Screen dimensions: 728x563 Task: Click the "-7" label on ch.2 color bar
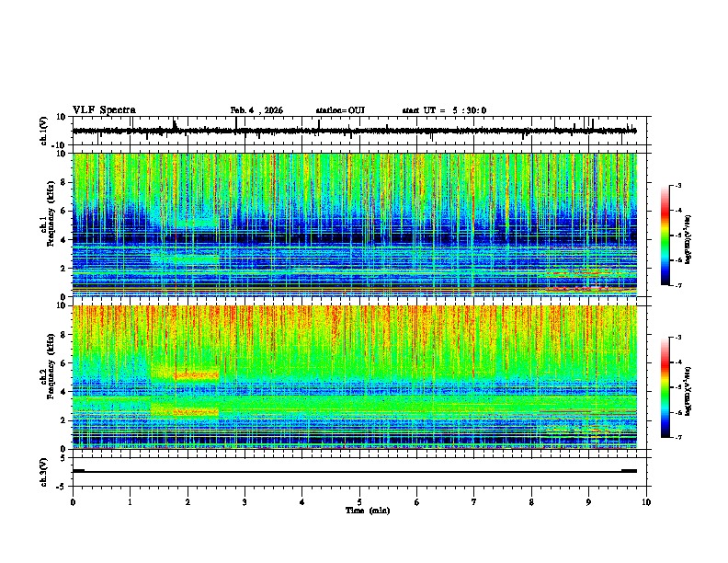click(677, 437)
